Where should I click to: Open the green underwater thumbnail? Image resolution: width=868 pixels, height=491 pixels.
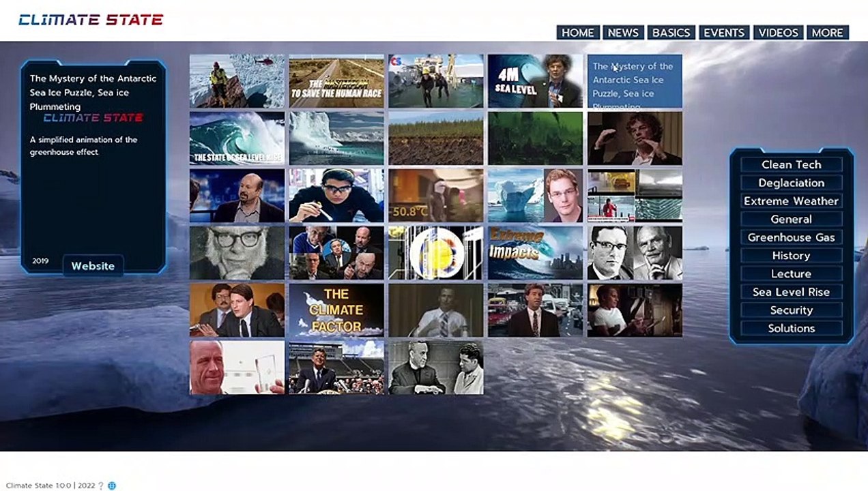click(x=536, y=138)
